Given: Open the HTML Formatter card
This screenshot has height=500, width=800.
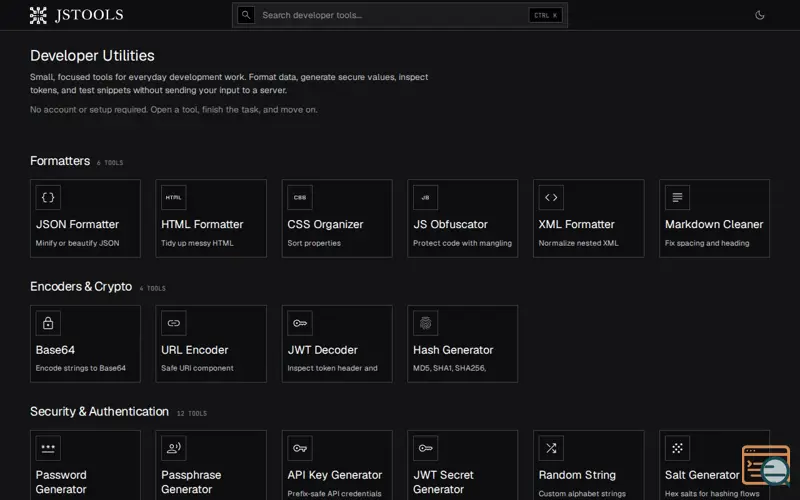Looking at the screenshot, I should pos(211,218).
